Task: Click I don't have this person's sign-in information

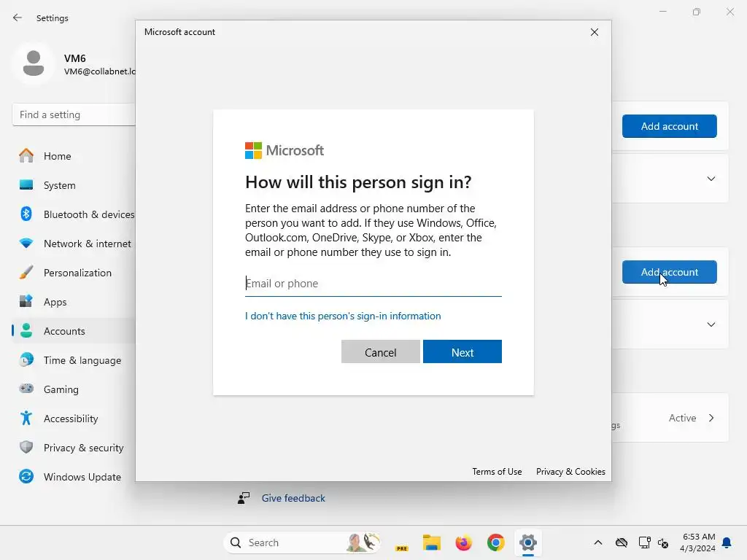Action: pyautogui.click(x=343, y=316)
